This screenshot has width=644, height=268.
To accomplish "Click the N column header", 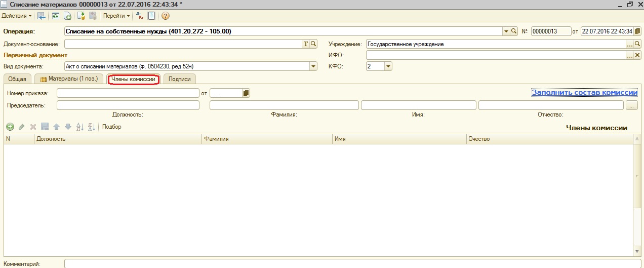I will (19, 139).
